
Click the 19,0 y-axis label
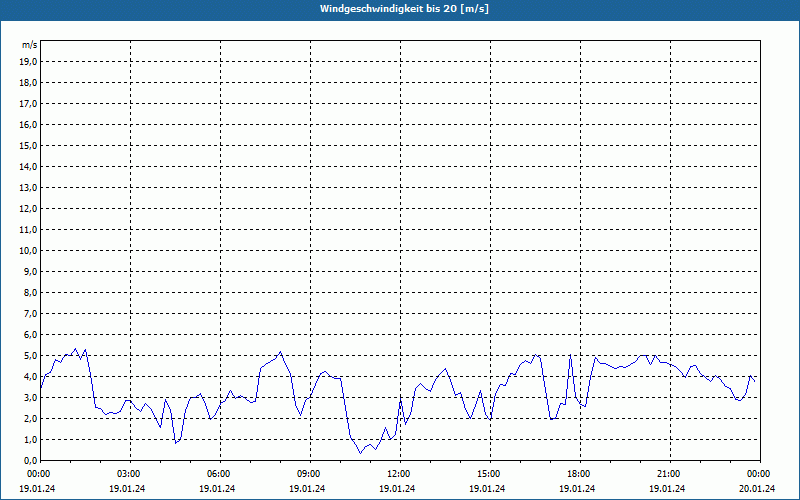click(29, 62)
